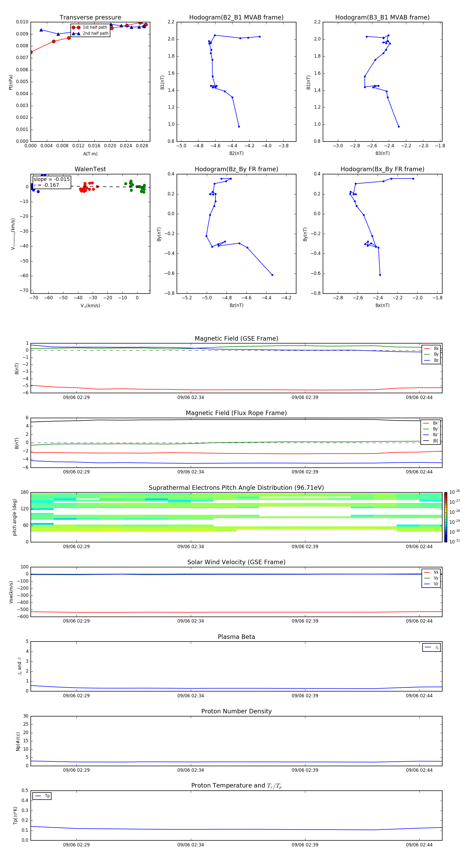Select Vx entry in velocity legend

pos(431,572)
